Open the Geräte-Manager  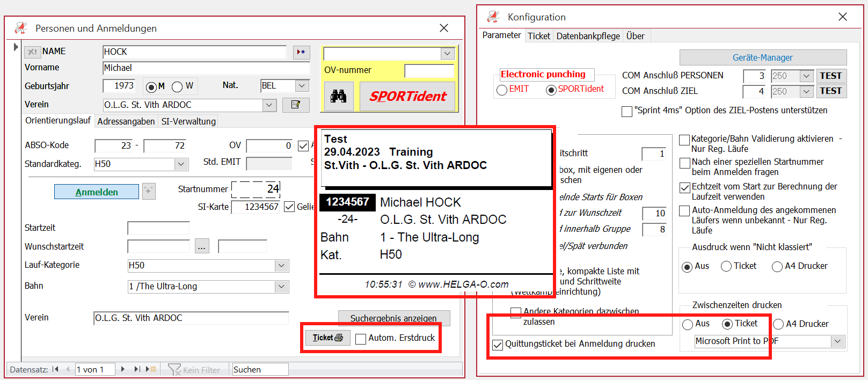click(x=763, y=57)
